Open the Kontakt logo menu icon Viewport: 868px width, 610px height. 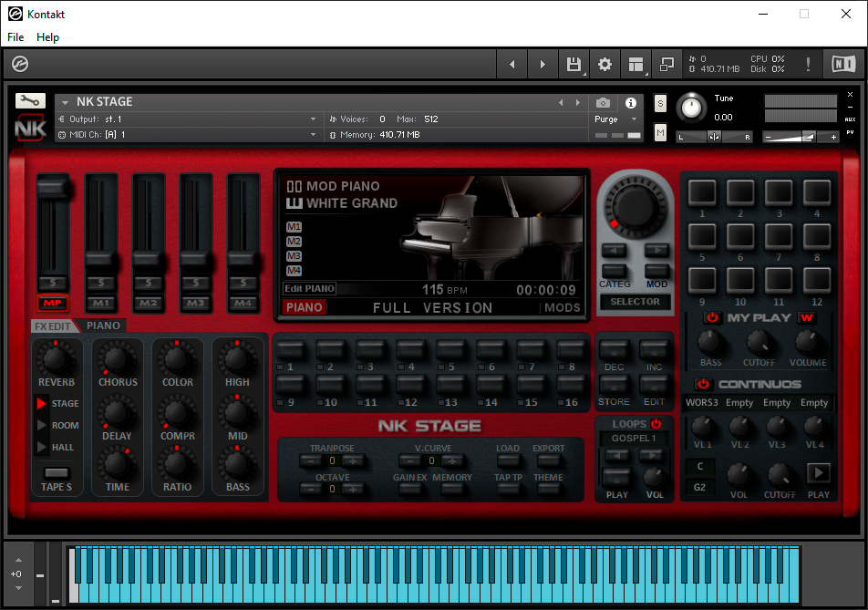[20, 64]
